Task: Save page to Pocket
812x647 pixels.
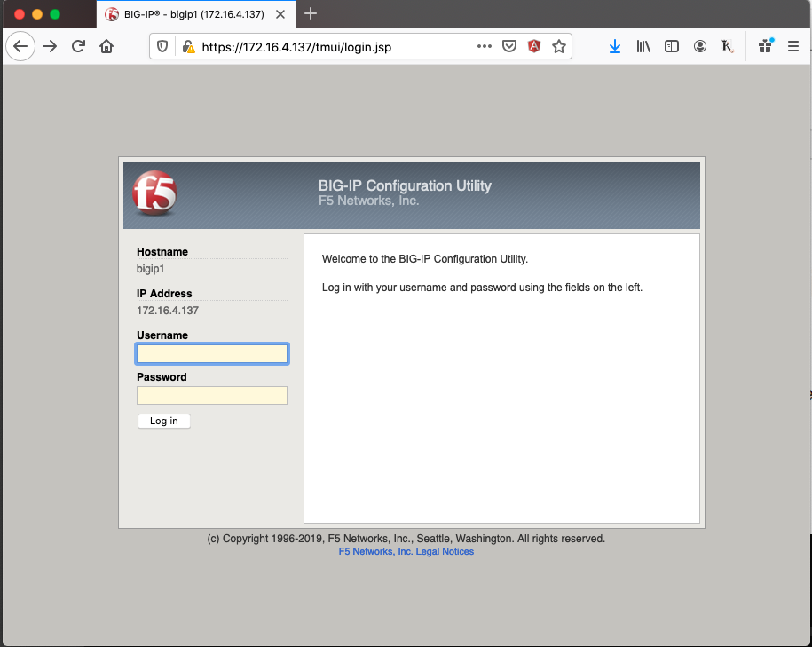Action: coord(509,47)
